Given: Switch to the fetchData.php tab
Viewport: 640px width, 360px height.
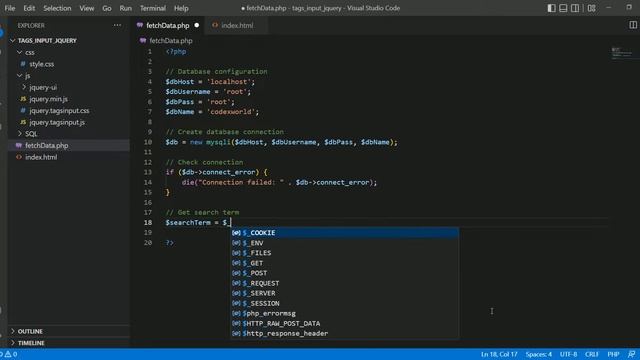Looking at the screenshot, I should [167, 25].
